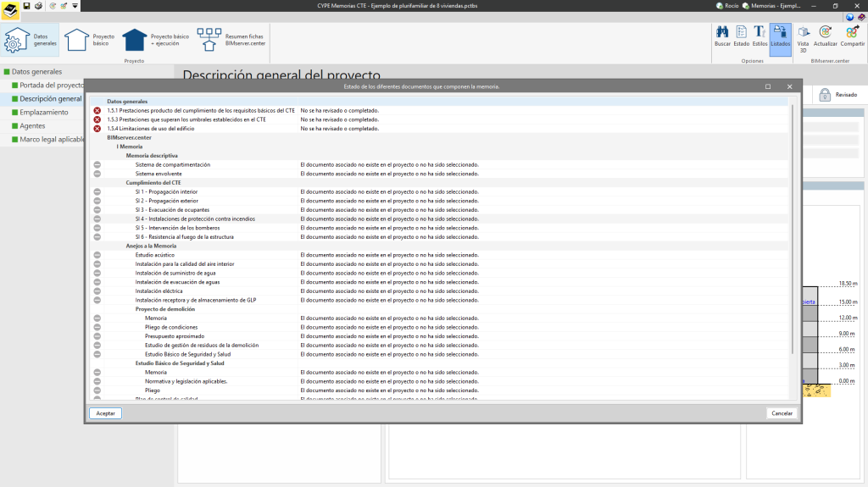Select Datos generales ribbon button
This screenshot has height=487, width=868.
(31, 40)
